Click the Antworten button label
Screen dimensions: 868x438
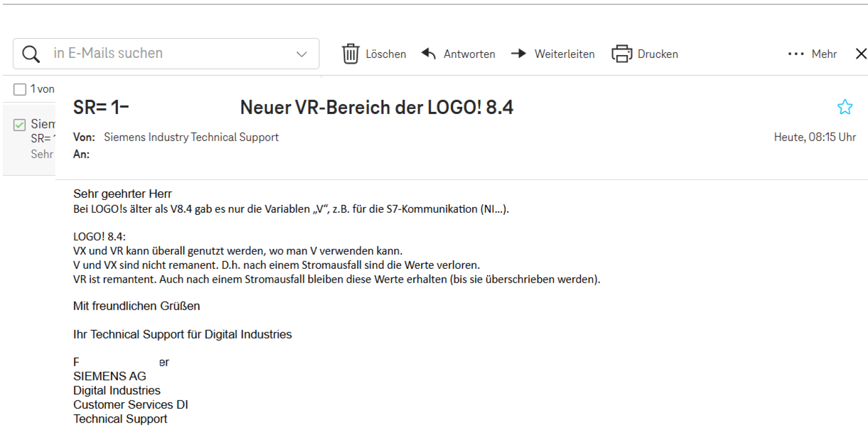(x=470, y=54)
